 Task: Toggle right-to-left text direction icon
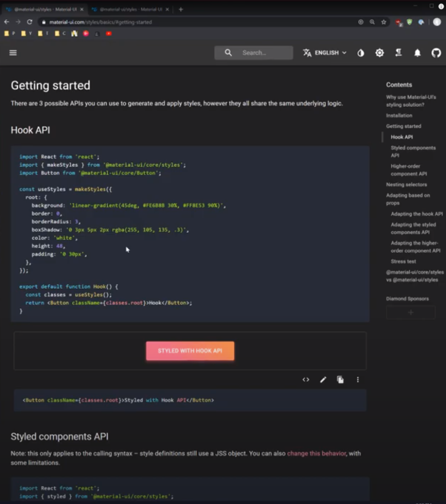pyautogui.click(x=399, y=53)
